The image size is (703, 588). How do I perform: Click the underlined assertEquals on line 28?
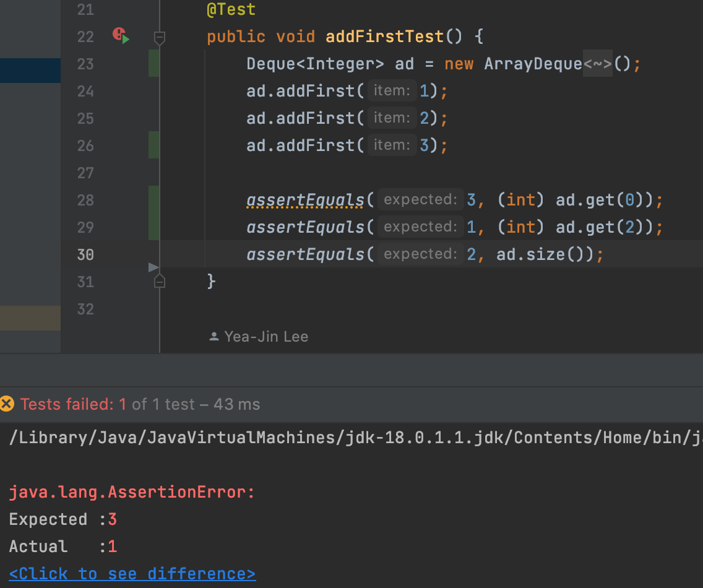pyautogui.click(x=306, y=200)
